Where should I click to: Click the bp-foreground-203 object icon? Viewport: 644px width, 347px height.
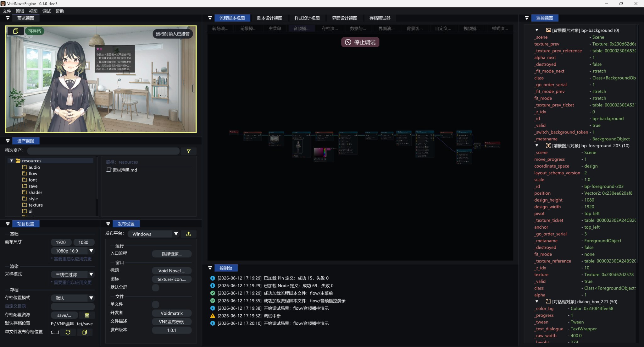(x=548, y=146)
